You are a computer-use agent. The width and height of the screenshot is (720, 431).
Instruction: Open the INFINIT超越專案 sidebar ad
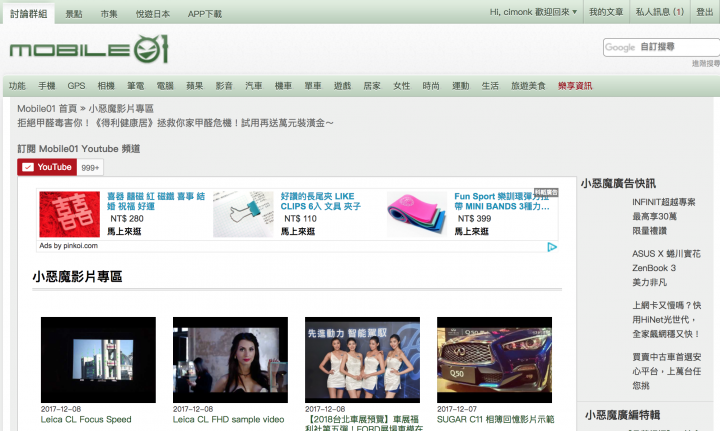(664, 216)
